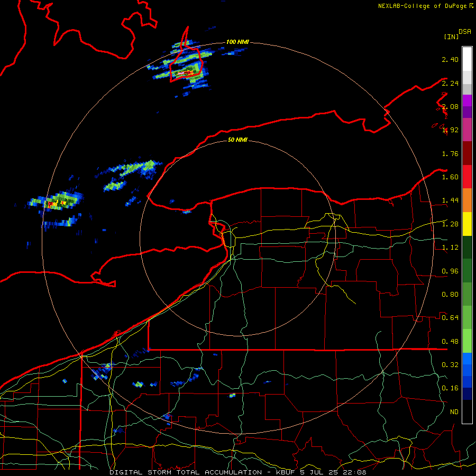The width and height of the screenshot is (476, 476).
Task: Click the 1.92 legend value
Action: 450,130
